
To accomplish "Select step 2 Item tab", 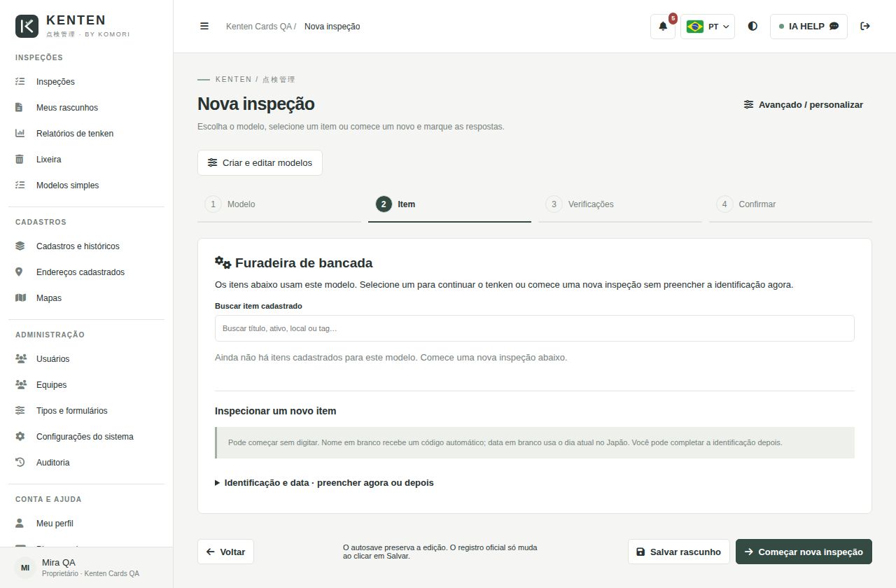I will pos(449,204).
